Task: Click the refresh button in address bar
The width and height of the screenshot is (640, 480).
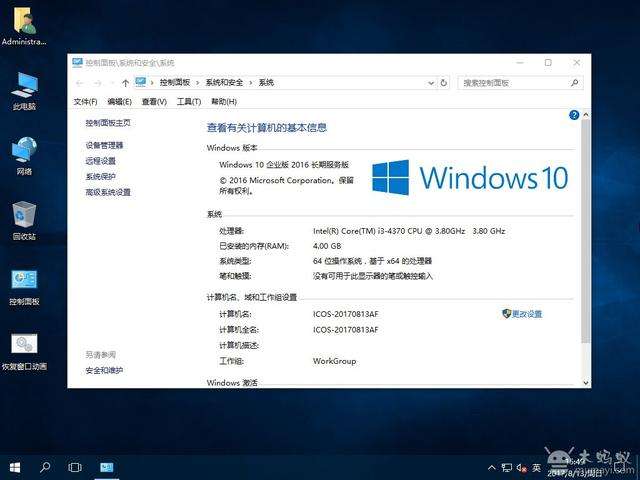Action: point(444,83)
